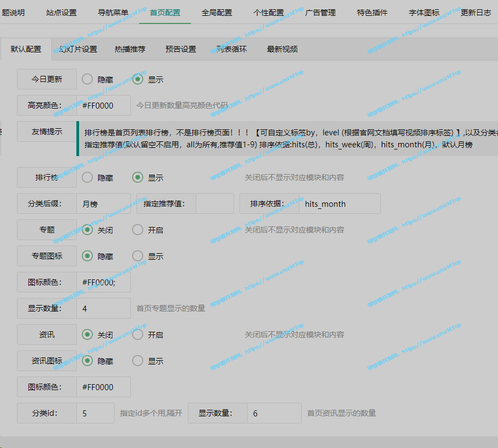Edit the 排序依据 field hits_month
Screen dimensions: 498x448
click(x=339, y=204)
